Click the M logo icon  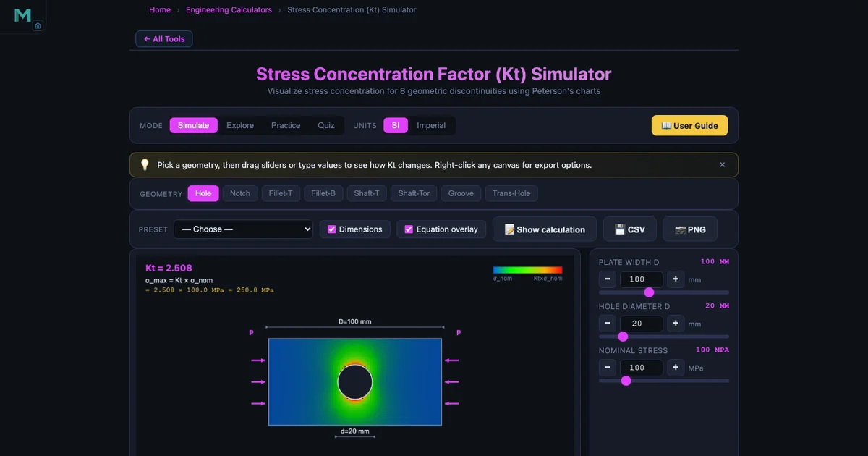(22, 15)
